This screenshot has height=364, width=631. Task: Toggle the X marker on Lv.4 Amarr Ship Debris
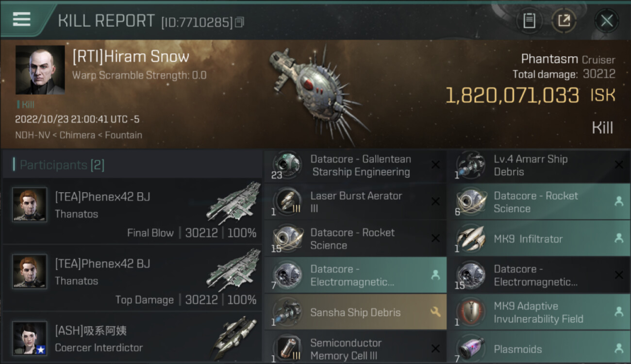619,165
